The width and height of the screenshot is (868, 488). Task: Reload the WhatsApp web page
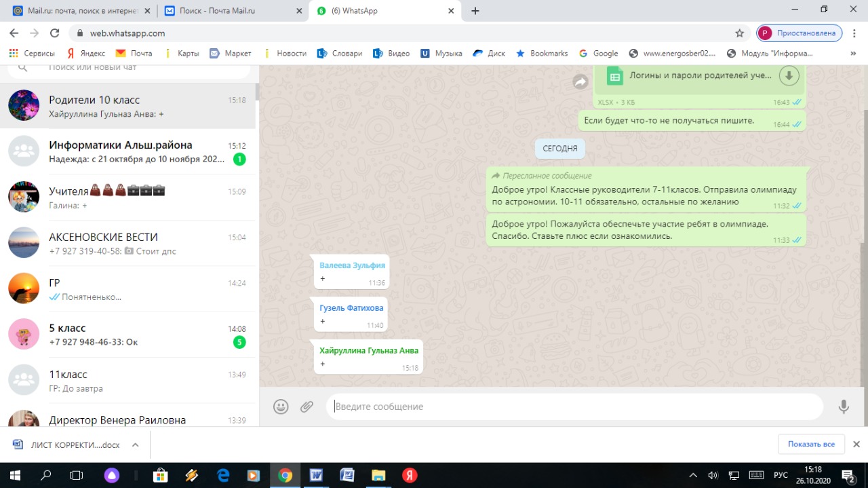click(55, 33)
